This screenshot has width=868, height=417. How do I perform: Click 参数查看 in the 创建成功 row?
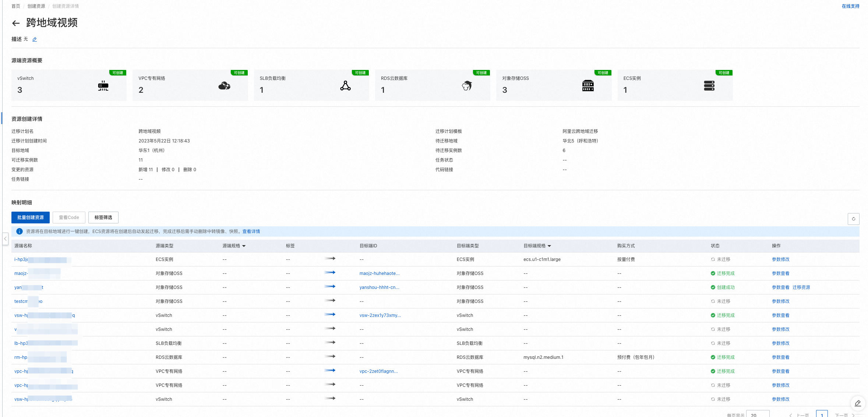tap(780, 287)
